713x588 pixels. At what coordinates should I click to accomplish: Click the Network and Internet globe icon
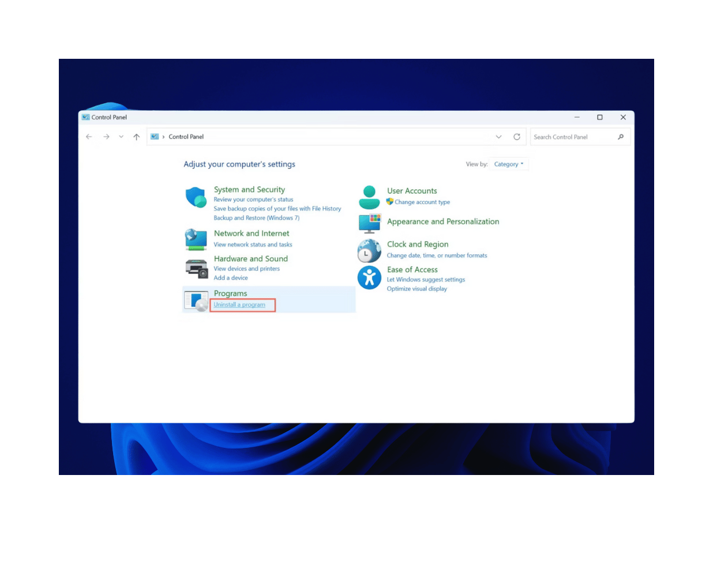click(196, 239)
